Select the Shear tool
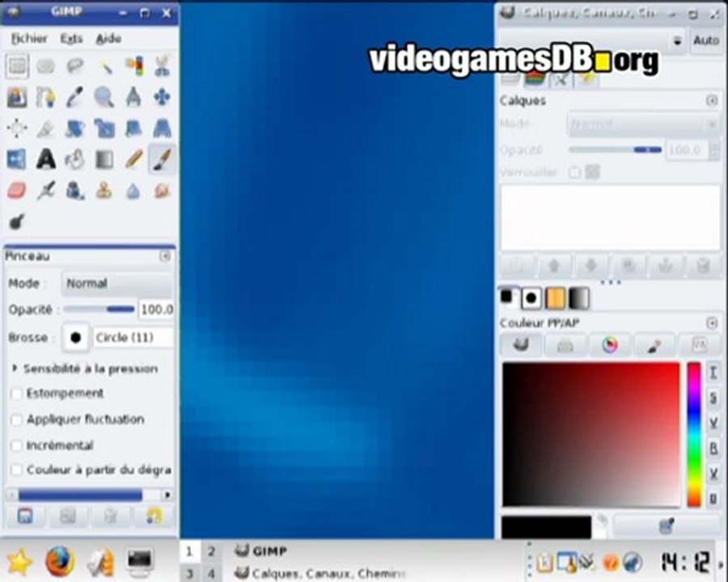 pyautogui.click(x=133, y=129)
